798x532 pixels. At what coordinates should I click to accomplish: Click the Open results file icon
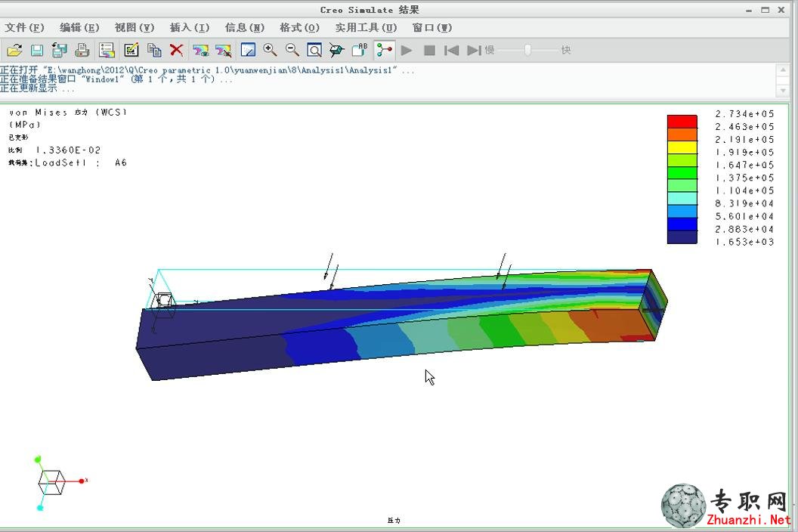[14, 50]
